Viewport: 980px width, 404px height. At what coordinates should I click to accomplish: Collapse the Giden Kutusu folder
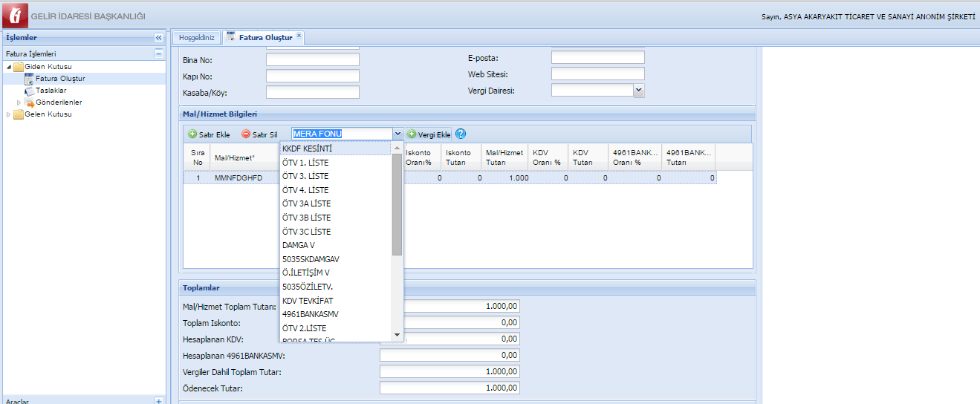click(x=9, y=67)
